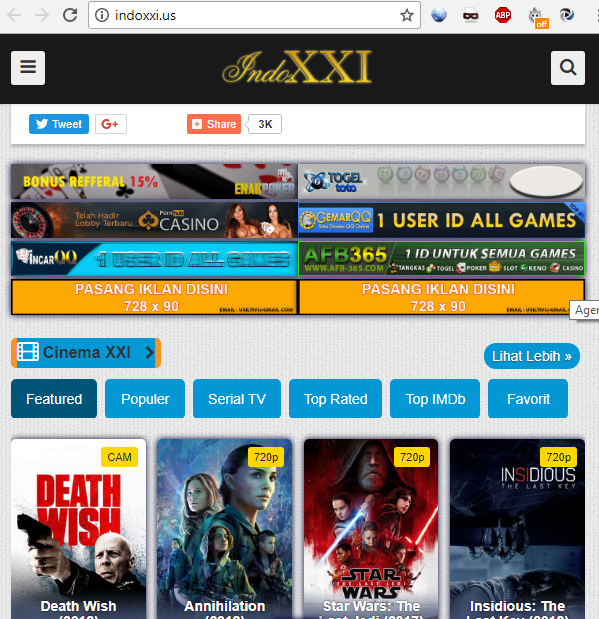Switch to the Serial TV tab
The image size is (599, 619).
click(x=237, y=399)
